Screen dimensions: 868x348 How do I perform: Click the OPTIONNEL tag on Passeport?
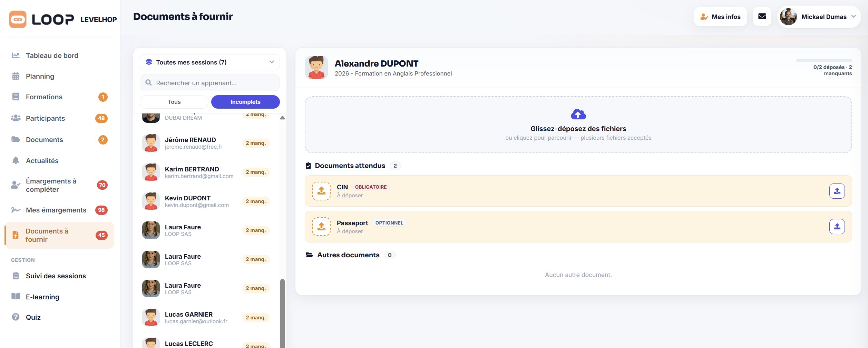(x=389, y=223)
